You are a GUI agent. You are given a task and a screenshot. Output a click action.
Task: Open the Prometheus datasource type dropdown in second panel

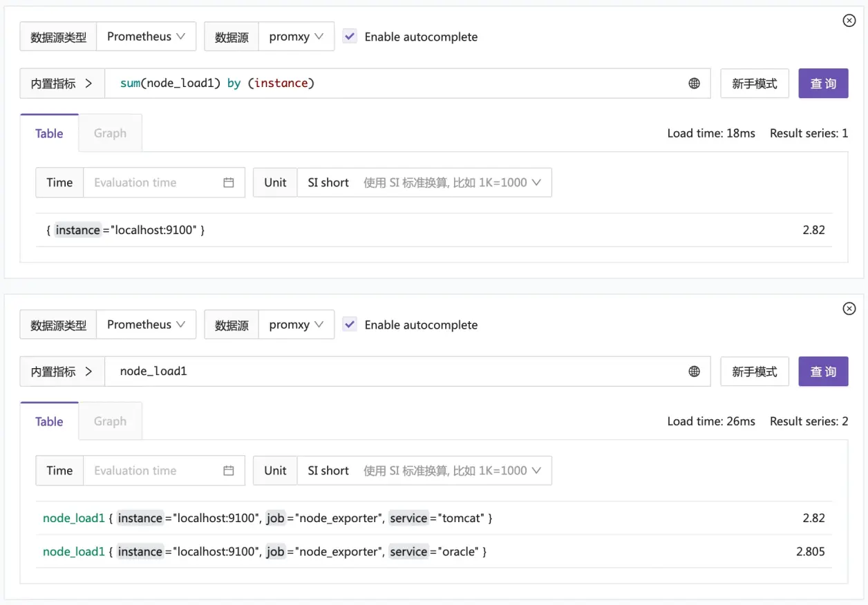(x=147, y=325)
